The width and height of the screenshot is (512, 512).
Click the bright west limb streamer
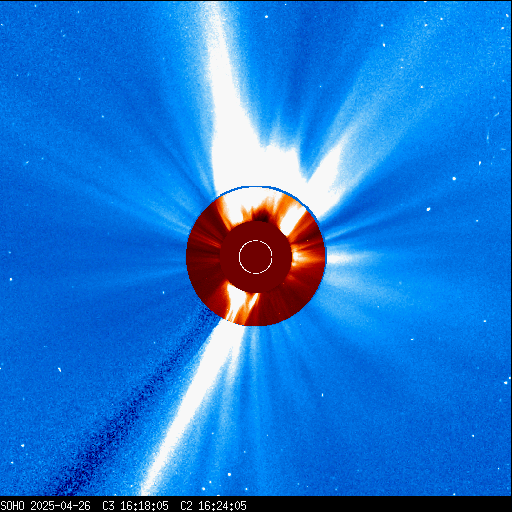click(x=343, y=257)
